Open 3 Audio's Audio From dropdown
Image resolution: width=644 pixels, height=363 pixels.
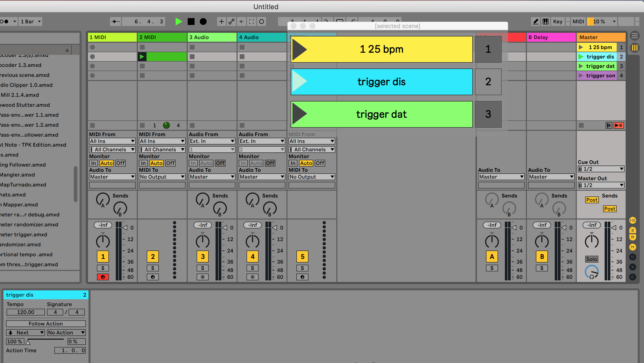coord(212,141)
